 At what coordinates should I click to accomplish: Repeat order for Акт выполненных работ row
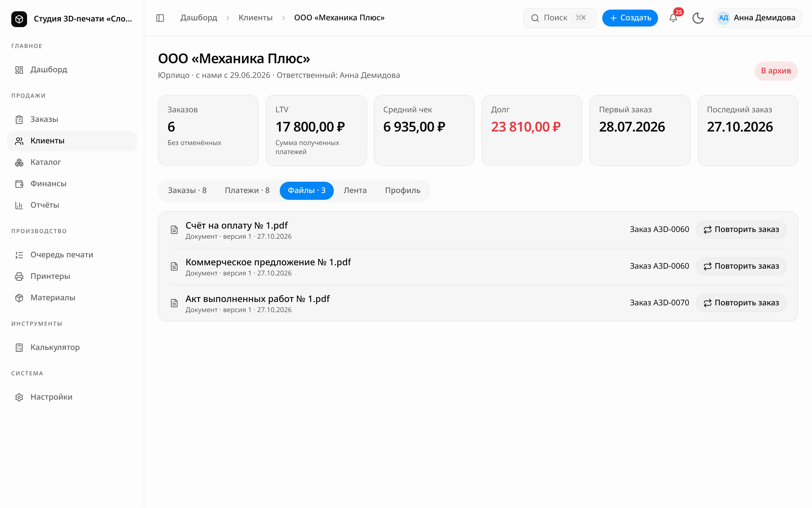741,303
